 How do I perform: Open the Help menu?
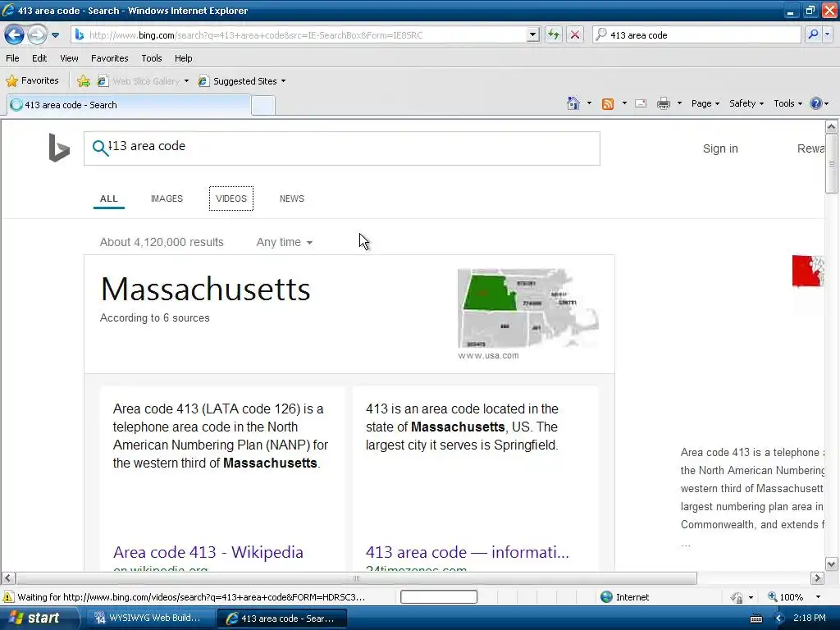183,58
